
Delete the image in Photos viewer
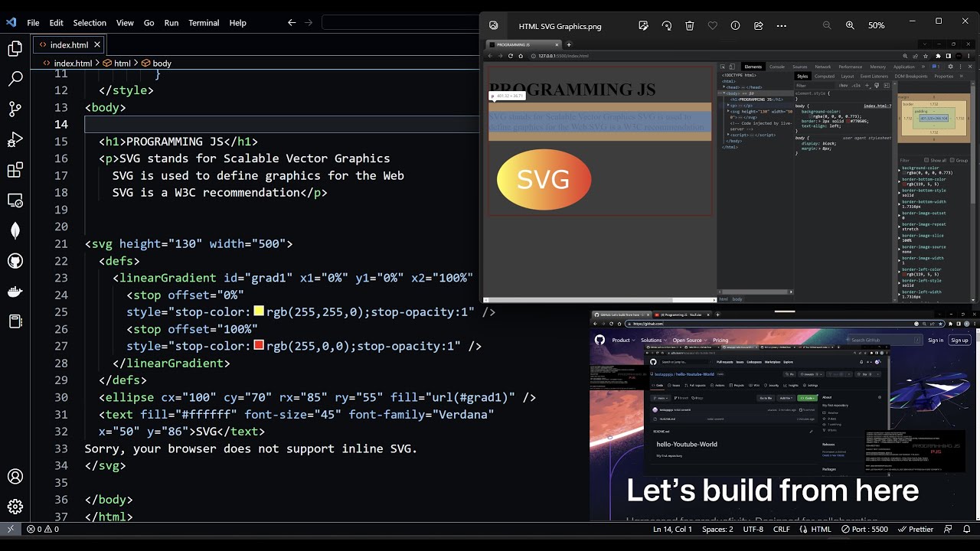(x=690, y=26)
